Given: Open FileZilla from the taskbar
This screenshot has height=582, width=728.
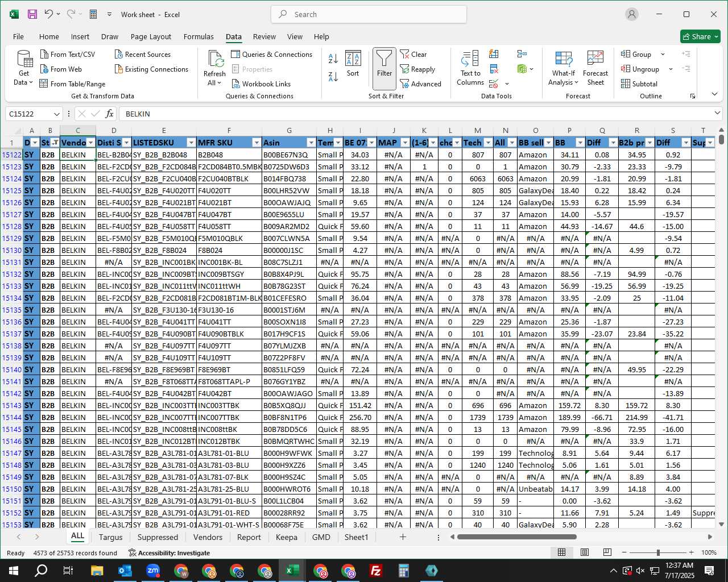Looking at the screenshot, I should 376,571.
